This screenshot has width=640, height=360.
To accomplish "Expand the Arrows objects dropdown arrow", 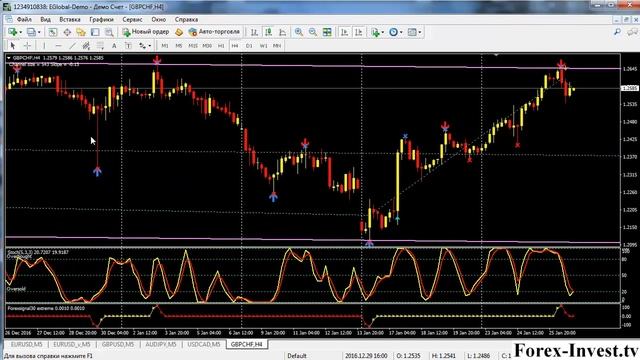I will [x=149, y=46].
